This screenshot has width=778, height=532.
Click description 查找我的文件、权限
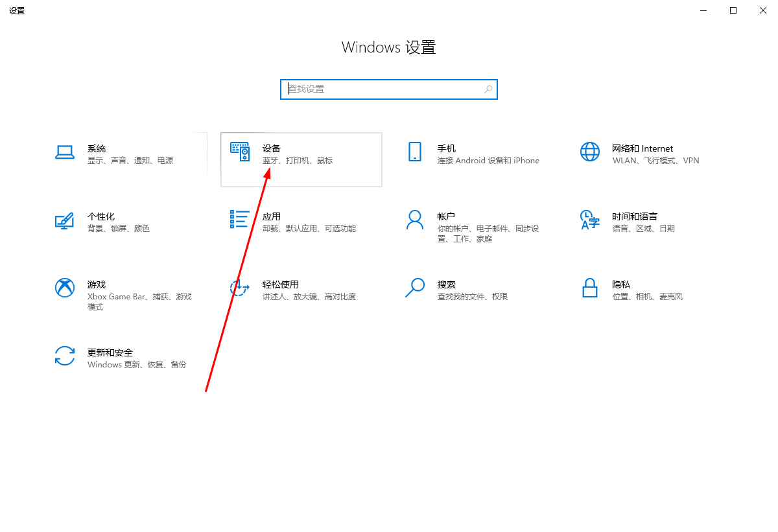(473, 297)
